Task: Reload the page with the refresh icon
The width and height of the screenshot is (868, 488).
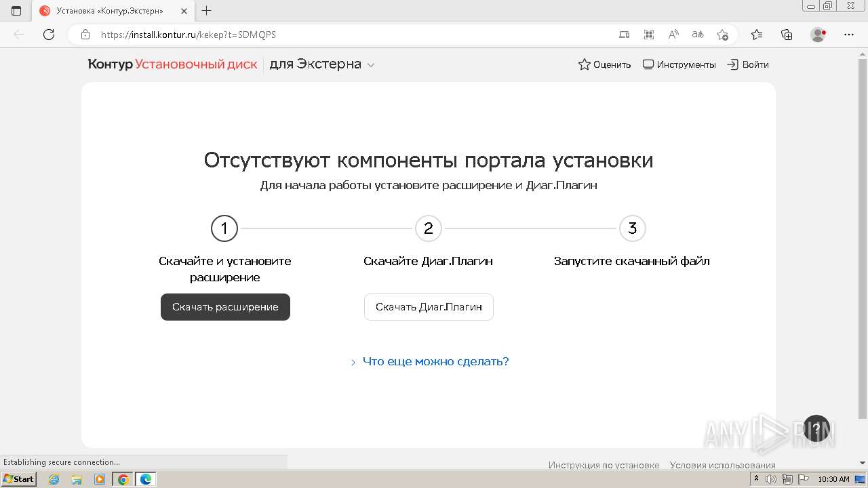Action: [x=49, y=35]
